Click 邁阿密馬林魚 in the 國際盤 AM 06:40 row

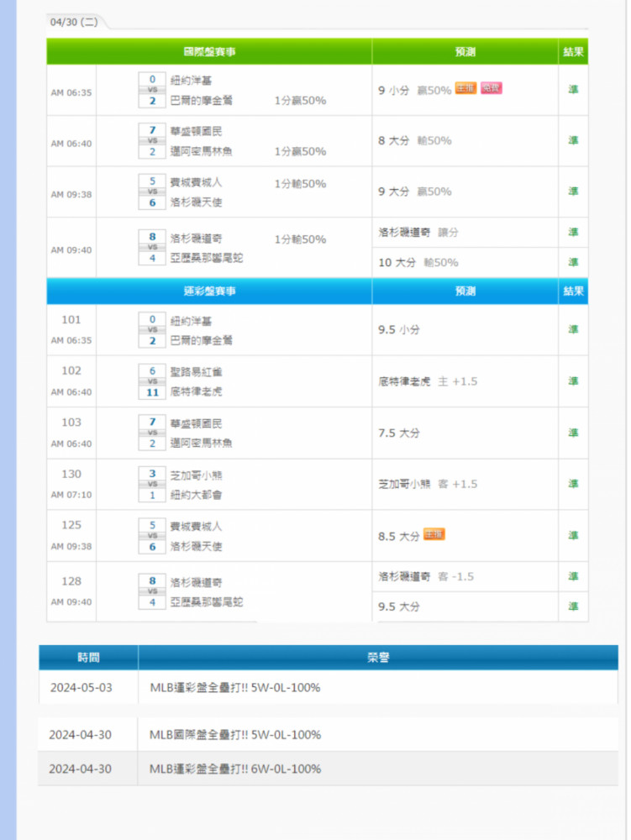click(x=202, y=151)
